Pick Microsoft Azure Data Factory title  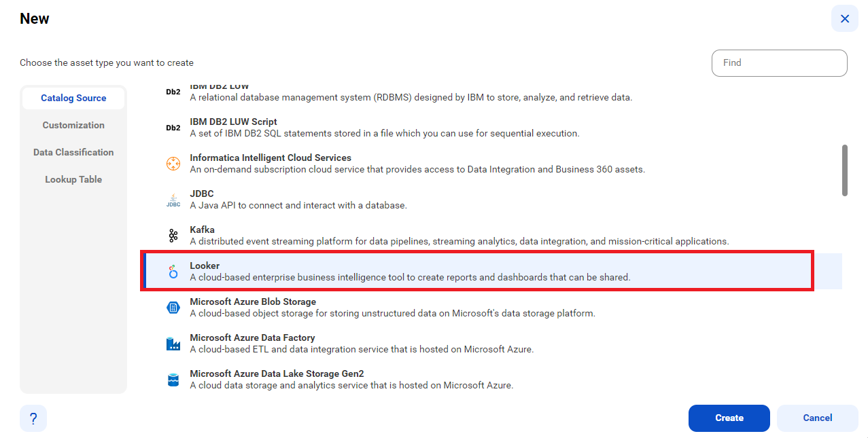point(252,337)
